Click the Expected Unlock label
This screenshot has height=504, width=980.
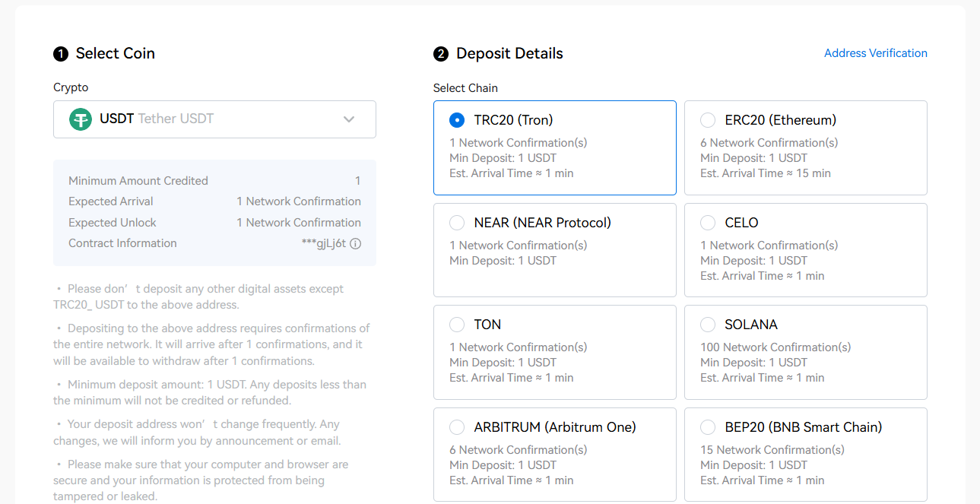pyautogui.click(x=113, y=223)
